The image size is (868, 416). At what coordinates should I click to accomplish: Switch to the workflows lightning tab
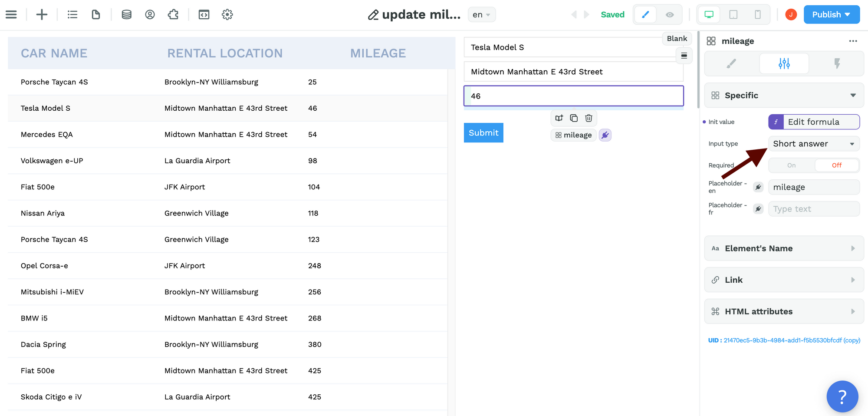pos(837,64)
